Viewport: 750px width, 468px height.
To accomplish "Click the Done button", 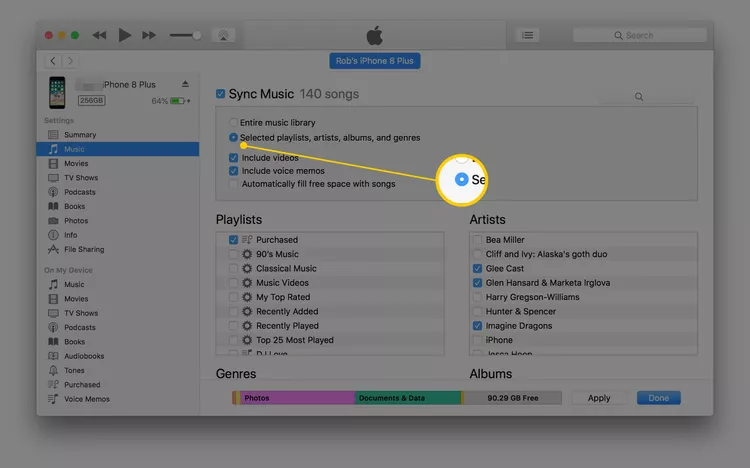I will pos(659,398).
